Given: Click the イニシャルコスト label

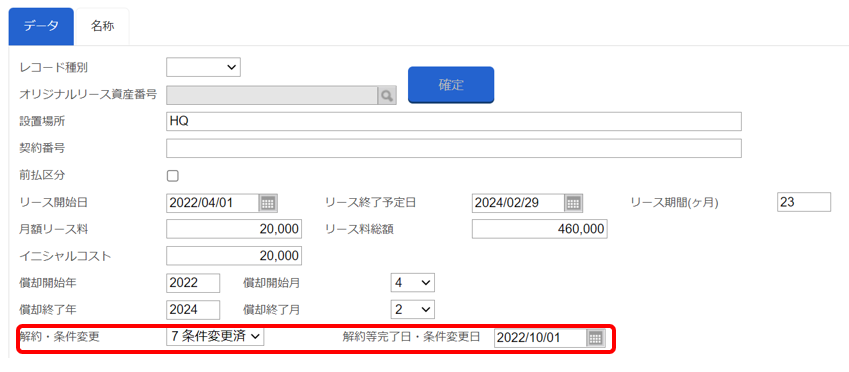Looking at the screenshot, I should [x=65, y=256].
